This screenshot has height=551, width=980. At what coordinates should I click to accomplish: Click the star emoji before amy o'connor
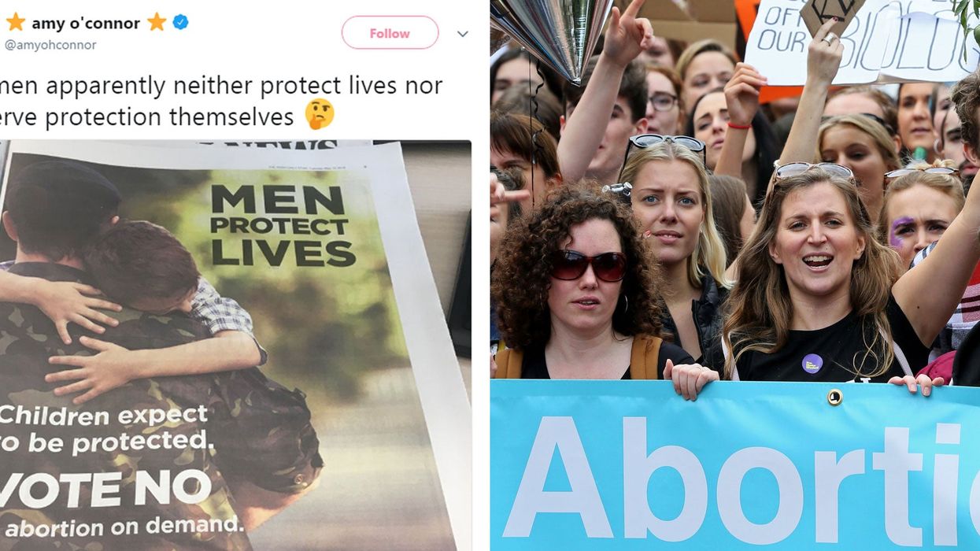pyautogui.click(x=15, y=22)
